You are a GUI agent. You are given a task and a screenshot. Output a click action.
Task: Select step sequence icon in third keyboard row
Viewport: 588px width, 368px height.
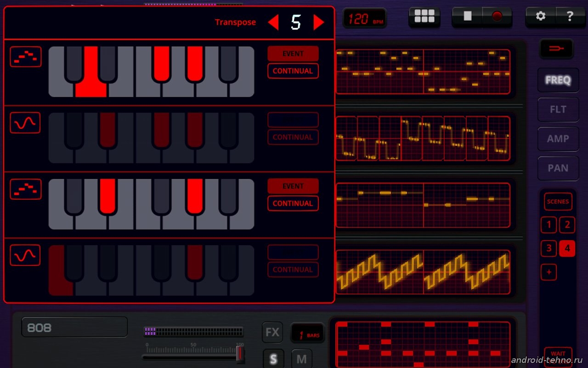(26, 189)
